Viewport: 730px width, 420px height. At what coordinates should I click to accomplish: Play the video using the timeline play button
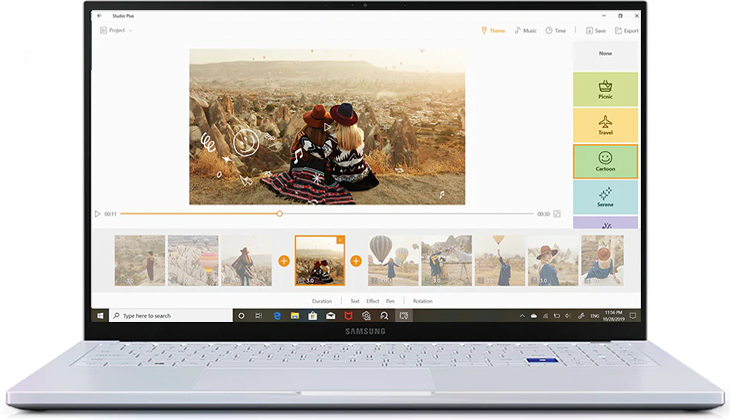[97, 214]
